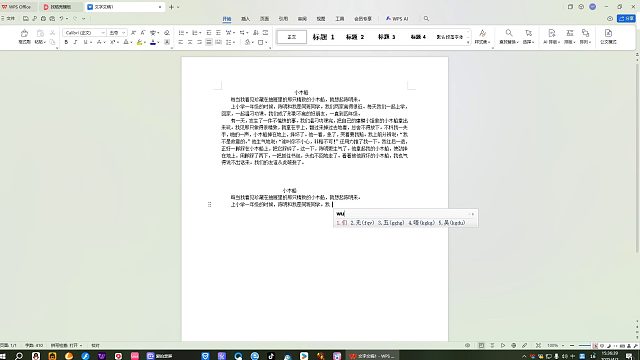Click the Align left icon
The height and width of the screenshot is (360, 640).
(x=180, y=42)
